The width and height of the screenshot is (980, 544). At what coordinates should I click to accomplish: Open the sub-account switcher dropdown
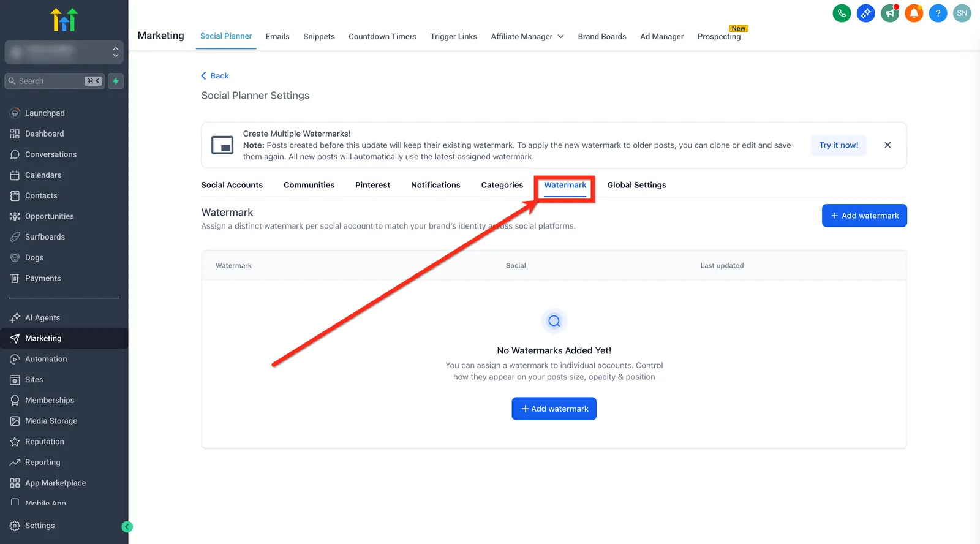(x=64, y=52)
